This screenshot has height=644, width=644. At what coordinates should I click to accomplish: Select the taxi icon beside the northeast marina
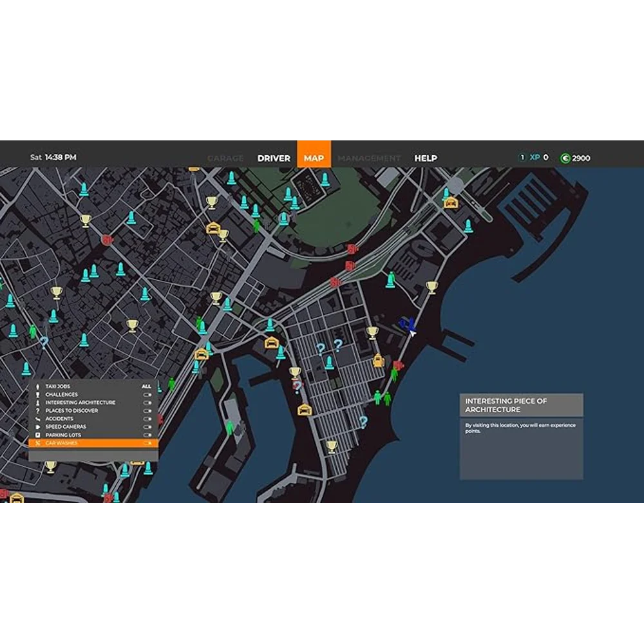point(451,203)
